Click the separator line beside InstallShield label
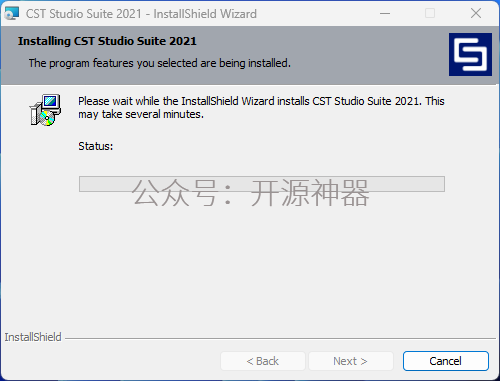Image resolution: width=500 pixels, height=381 pixels. click(x=280, y=339)
